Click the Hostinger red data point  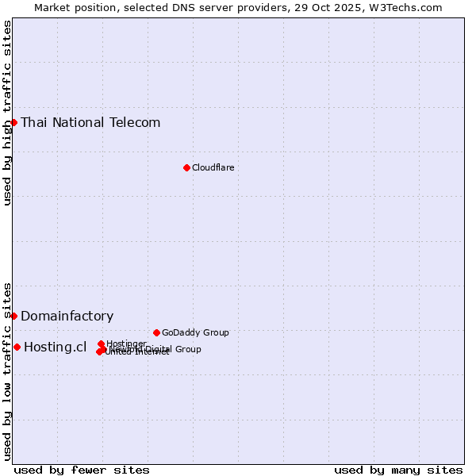(x=101, y=344)
